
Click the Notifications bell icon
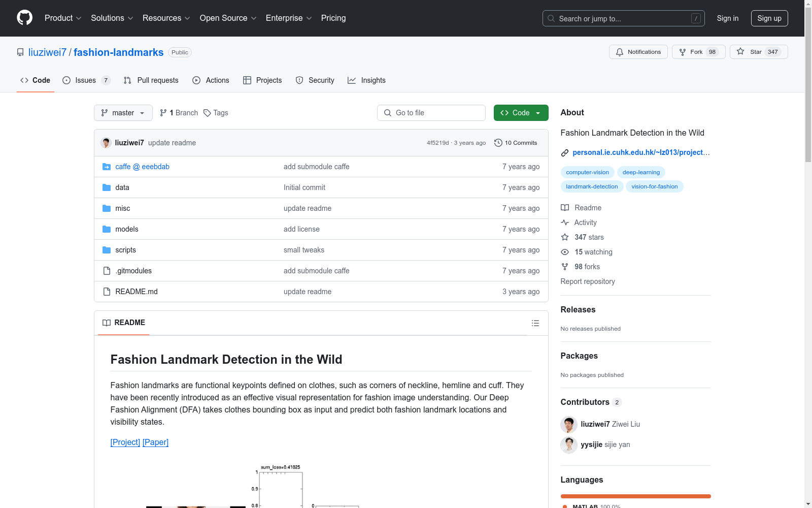[x=620, y=52]
